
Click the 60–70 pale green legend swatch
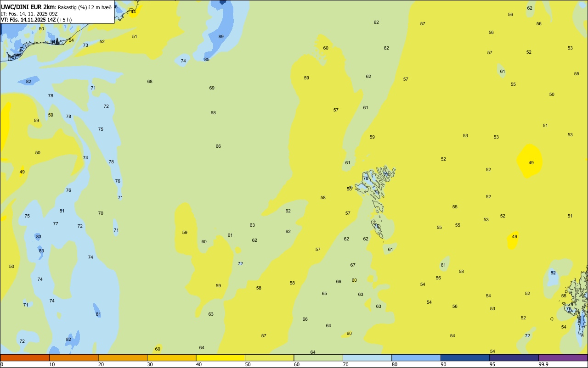pos(318,357)
